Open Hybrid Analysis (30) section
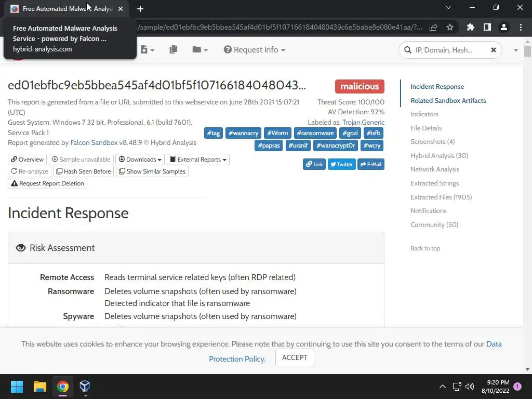The width and height of the screenshot is (532, 399). [440, 156]
